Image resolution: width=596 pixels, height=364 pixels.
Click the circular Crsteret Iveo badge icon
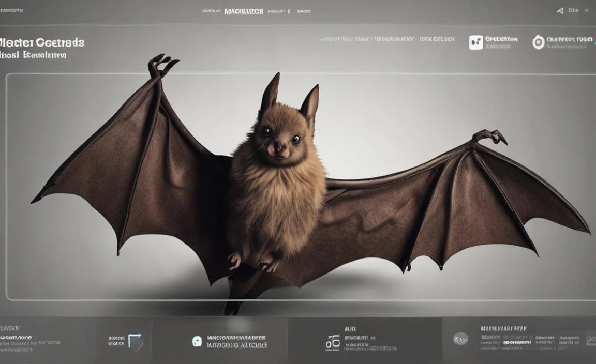coord(539,41)
